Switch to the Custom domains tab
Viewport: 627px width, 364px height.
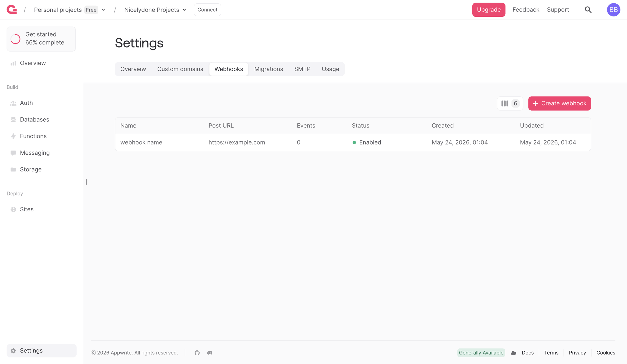pyautogui.click(x=180, y=69)
